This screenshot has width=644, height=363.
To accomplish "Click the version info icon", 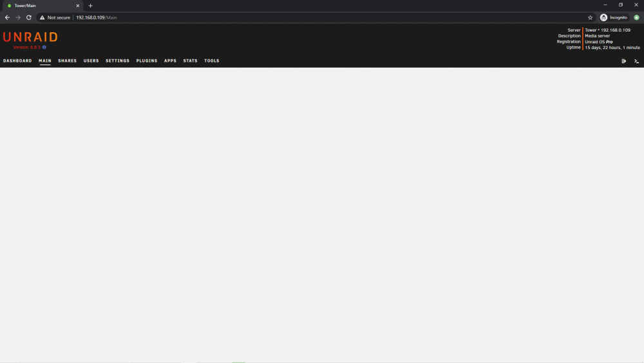I will click(44, 47).
